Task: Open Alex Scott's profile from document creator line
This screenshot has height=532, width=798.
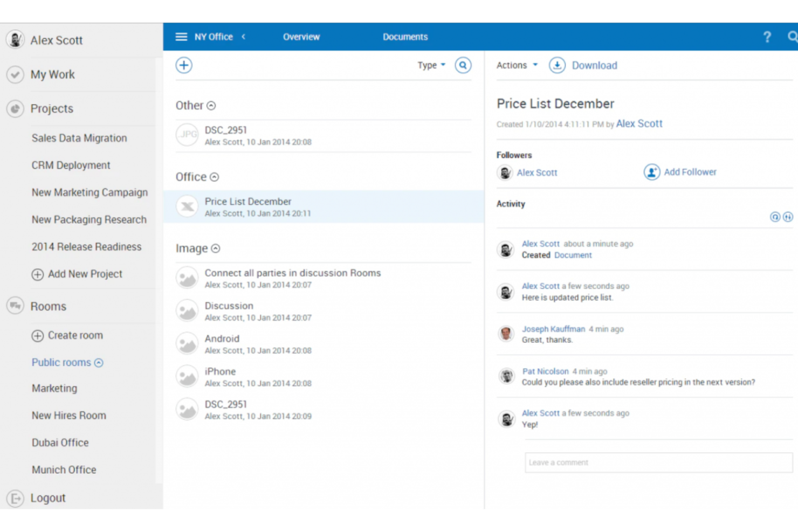Action: tap(639, 123)
